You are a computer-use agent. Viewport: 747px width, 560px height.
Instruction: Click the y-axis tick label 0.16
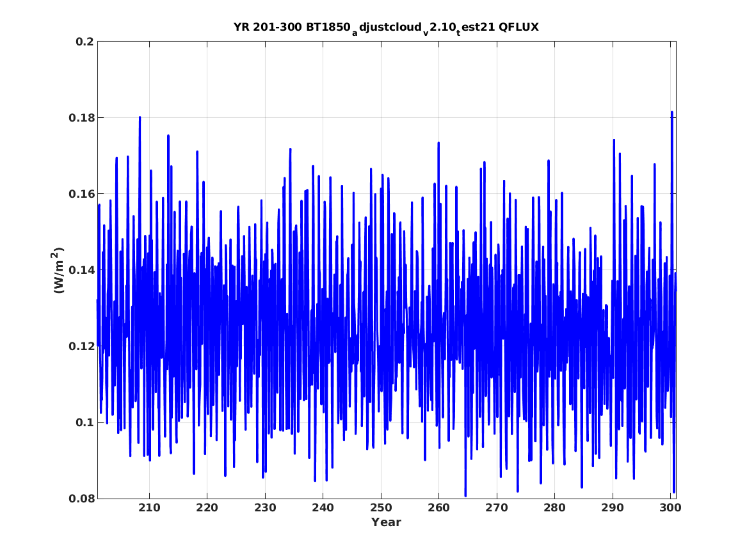[x=81, y=194]
